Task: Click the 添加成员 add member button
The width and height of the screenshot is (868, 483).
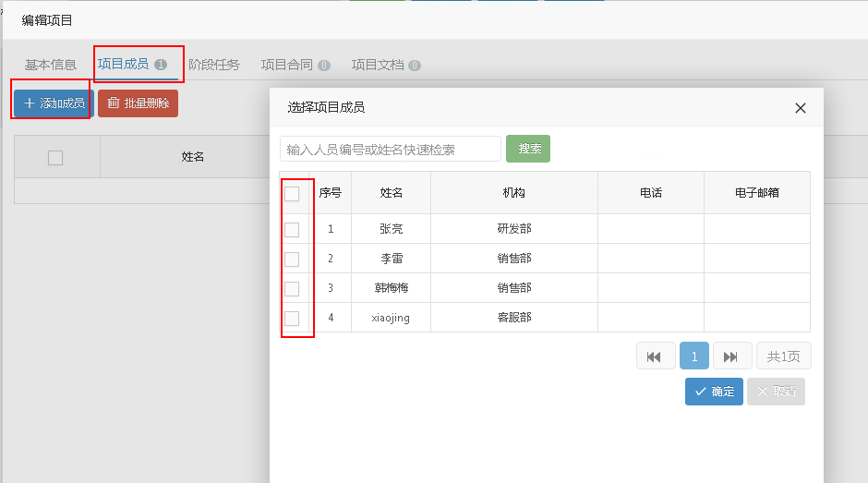Action: tap(54, 103)
